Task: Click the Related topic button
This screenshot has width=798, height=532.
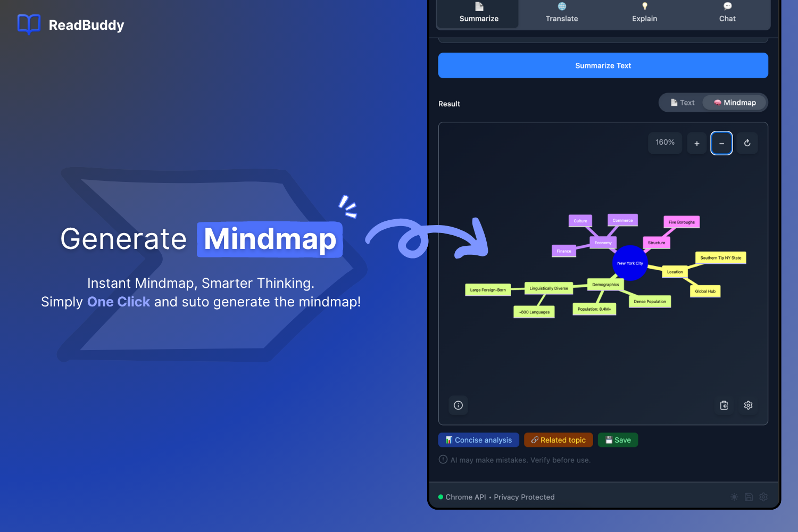Action: tap(559, 440)
